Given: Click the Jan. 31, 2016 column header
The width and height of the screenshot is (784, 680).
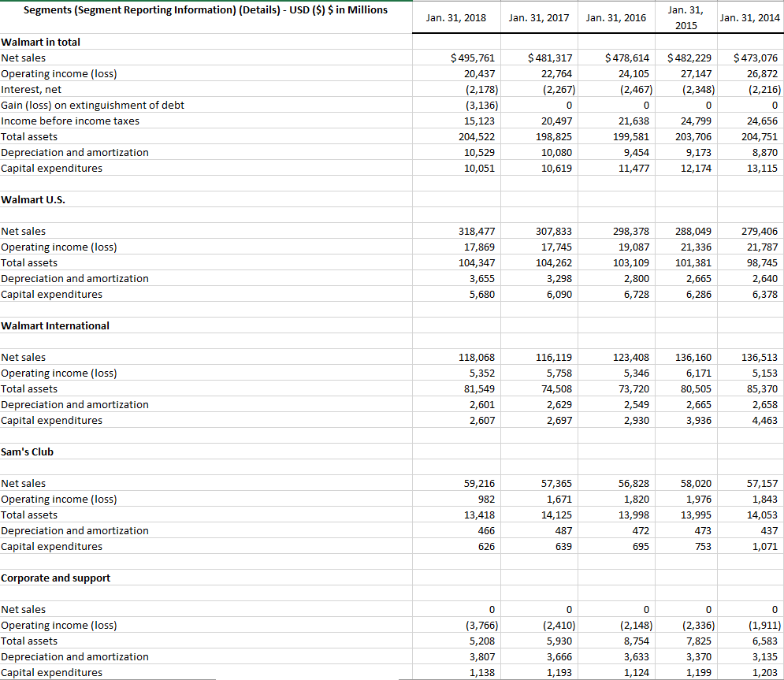Looking at the screenshot, I should tap(615, 17).
